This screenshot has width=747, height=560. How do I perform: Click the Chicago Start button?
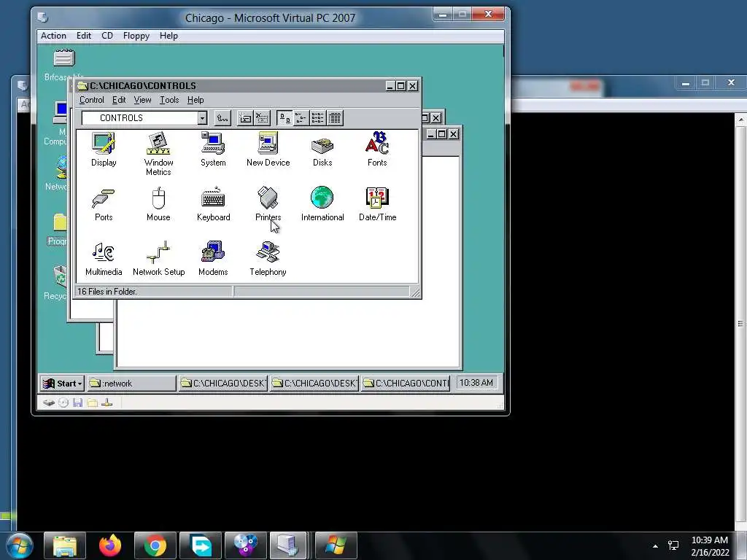tap(63, 384)
